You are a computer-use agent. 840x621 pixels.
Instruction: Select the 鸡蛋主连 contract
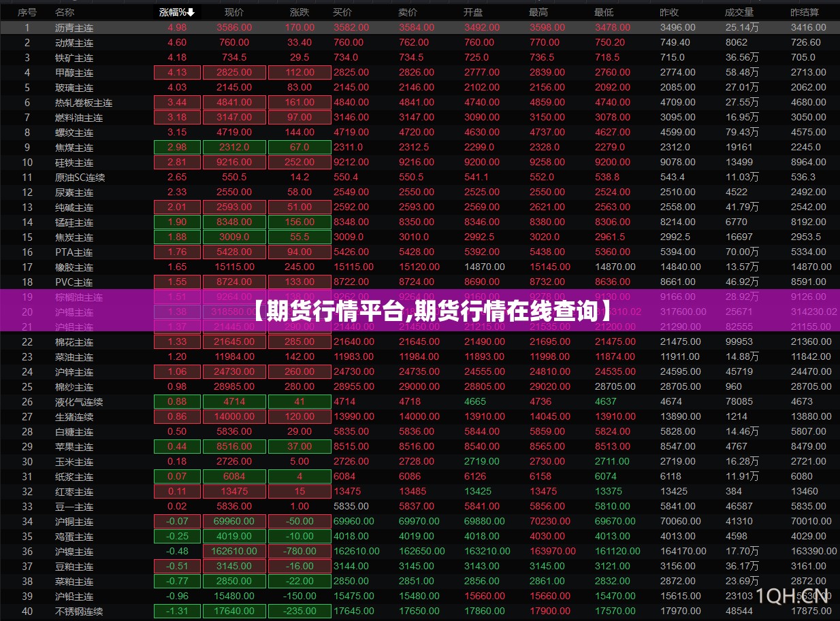click(x=74, y=537)
